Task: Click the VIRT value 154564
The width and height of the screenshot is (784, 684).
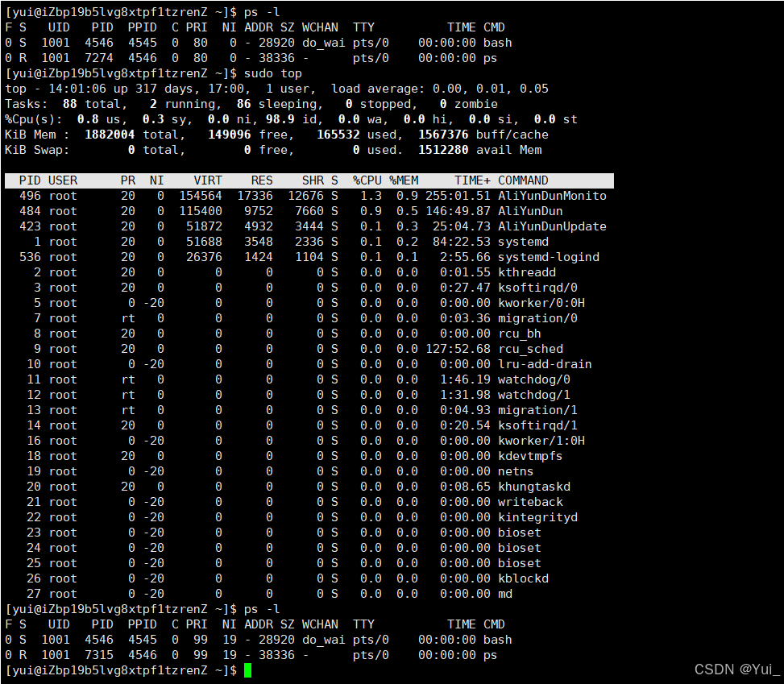Action: coord(201,196)
